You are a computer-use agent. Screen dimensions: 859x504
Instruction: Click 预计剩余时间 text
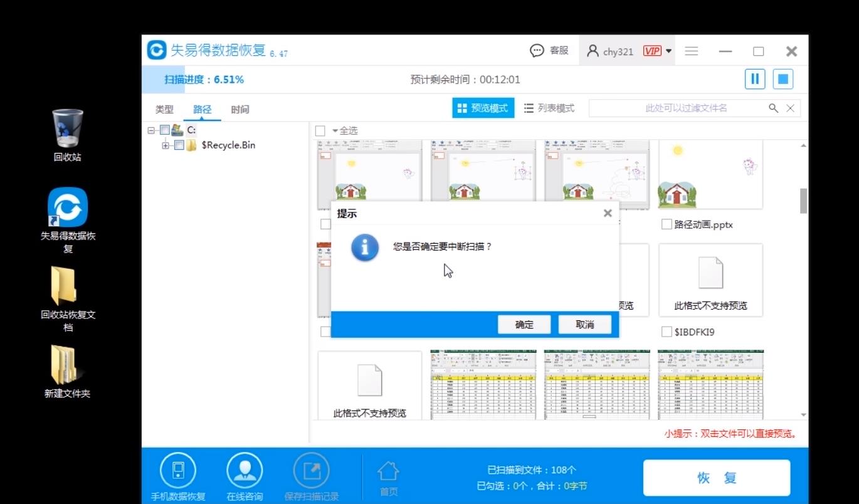pyautogui.click(x=465, y=80)
